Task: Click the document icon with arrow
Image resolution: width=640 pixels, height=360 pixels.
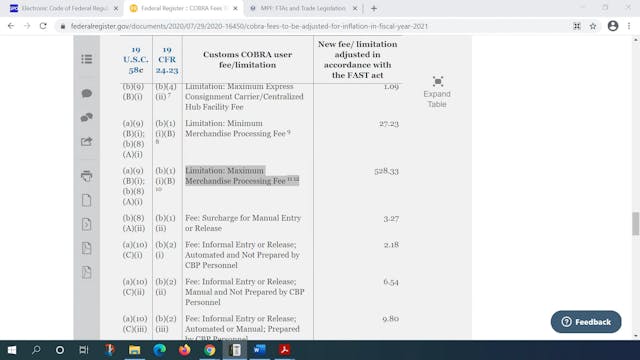Action: coord(87,224)
